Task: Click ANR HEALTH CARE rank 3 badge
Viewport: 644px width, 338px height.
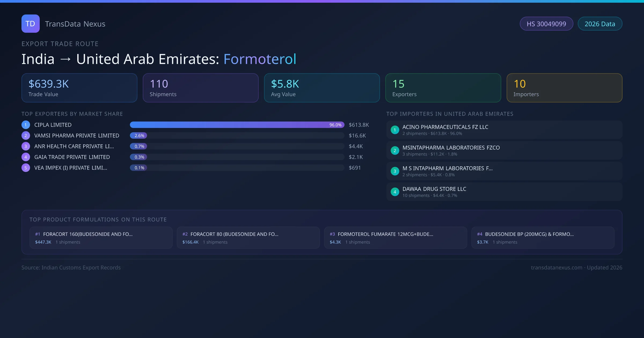Action: click(26, 146)
